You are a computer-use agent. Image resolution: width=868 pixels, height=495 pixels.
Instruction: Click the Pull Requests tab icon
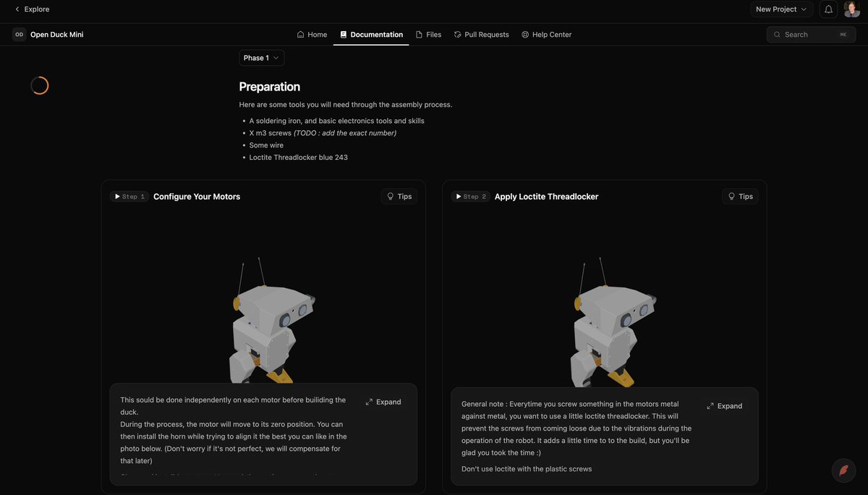tap(458, 34)
